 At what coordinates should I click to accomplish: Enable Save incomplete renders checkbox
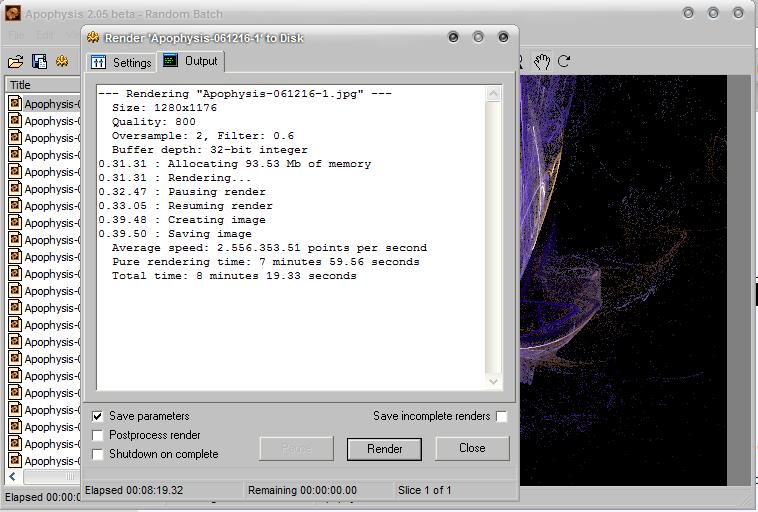[x=502, y=416]
